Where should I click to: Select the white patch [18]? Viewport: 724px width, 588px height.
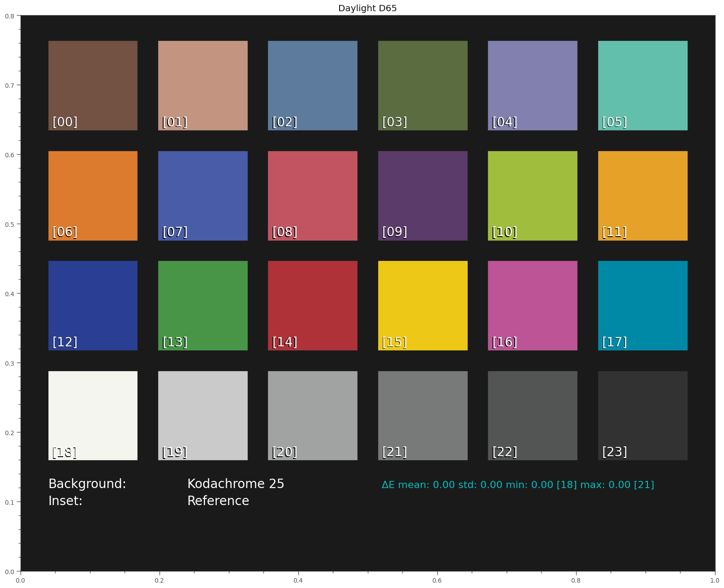pos(93,415)
